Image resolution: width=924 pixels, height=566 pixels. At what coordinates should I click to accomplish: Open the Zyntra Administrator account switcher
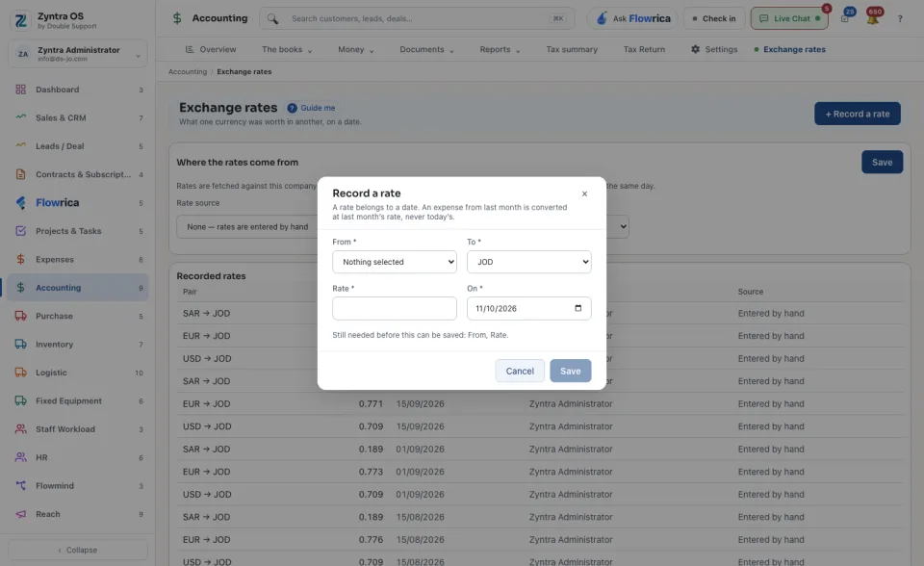(77, 54)
